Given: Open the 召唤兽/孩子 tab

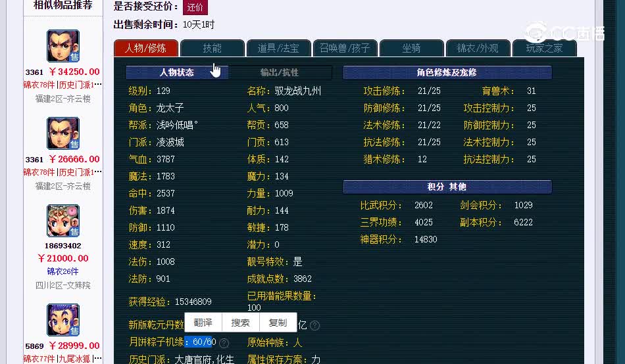Looking at the screenshot, I should [x=345, y=48].
